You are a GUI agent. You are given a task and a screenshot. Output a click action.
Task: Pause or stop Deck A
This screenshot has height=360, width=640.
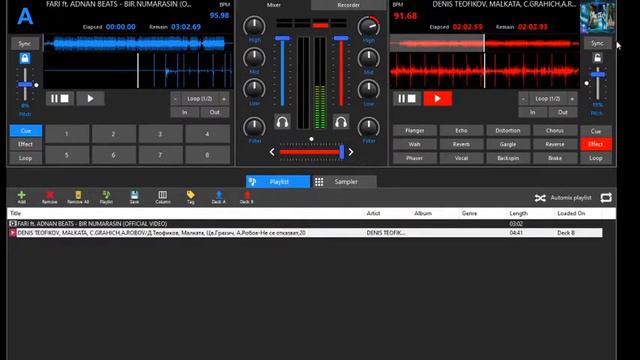60,98
